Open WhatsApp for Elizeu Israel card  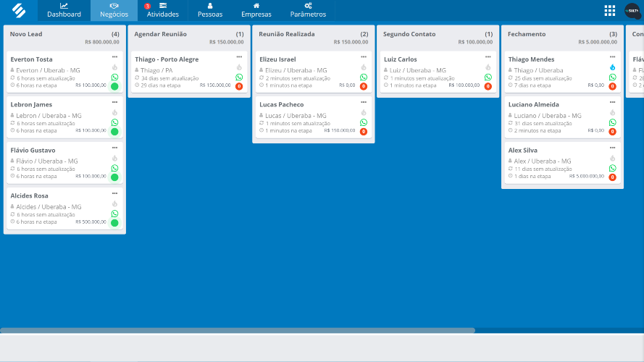tap(364, 77)
